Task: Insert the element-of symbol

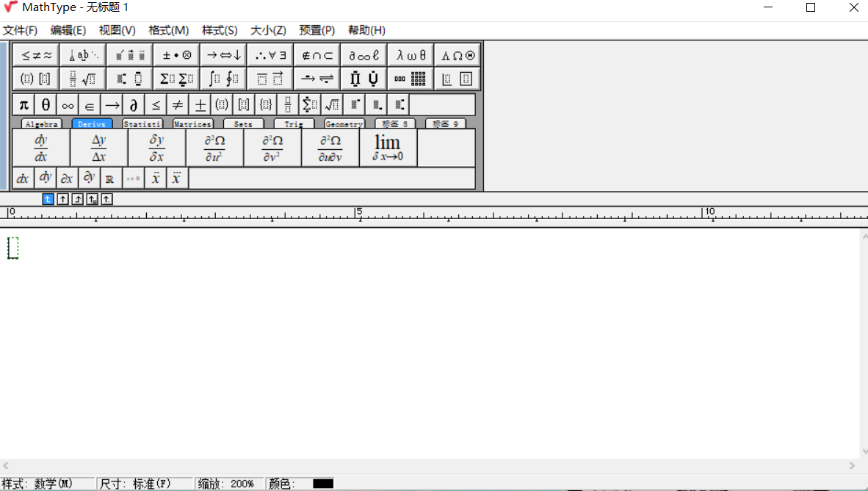Action: 90,104
